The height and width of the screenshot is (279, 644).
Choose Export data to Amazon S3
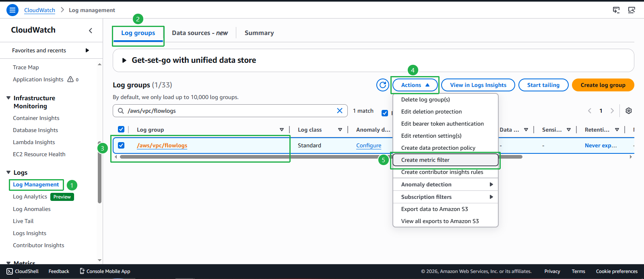pos(446,209)
